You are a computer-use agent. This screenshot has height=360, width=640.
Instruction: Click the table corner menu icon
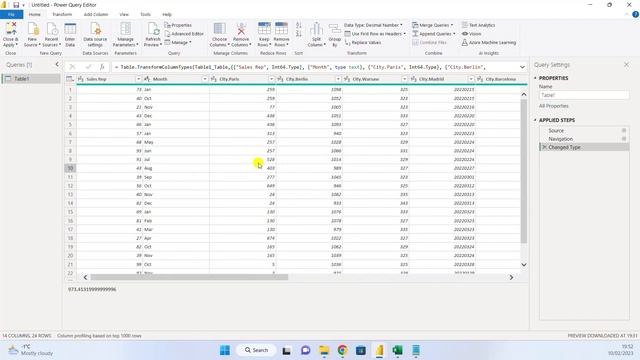coord(70,79)
